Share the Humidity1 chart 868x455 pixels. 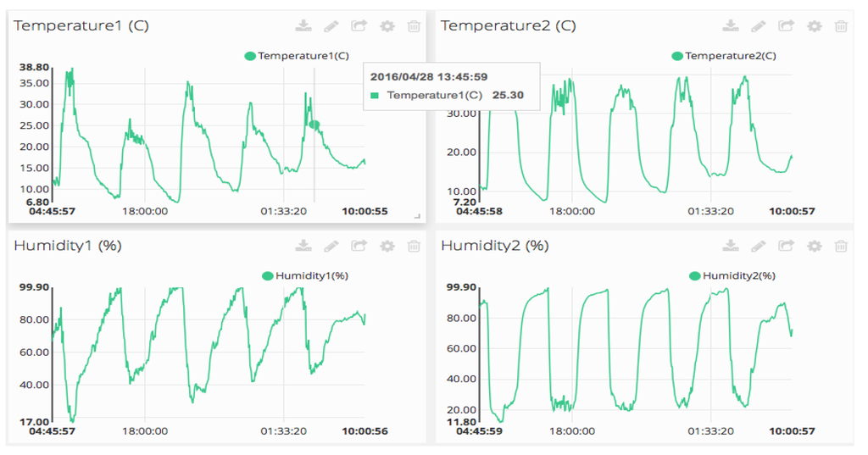coord(359,245)
